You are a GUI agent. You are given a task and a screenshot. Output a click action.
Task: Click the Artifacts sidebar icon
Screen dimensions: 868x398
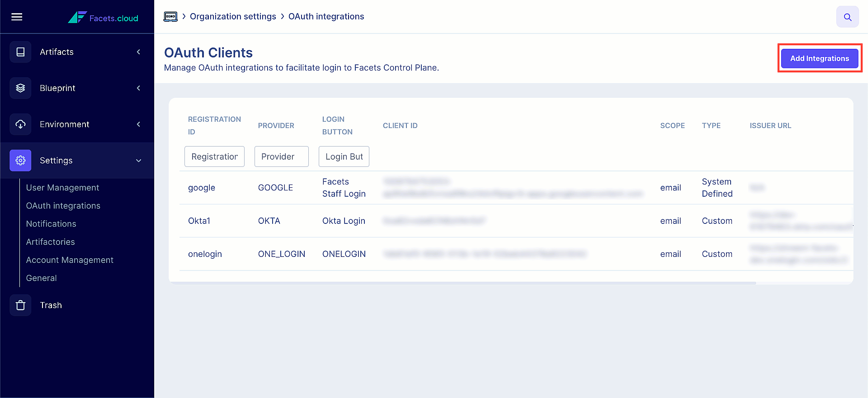(x=20, y=52)
